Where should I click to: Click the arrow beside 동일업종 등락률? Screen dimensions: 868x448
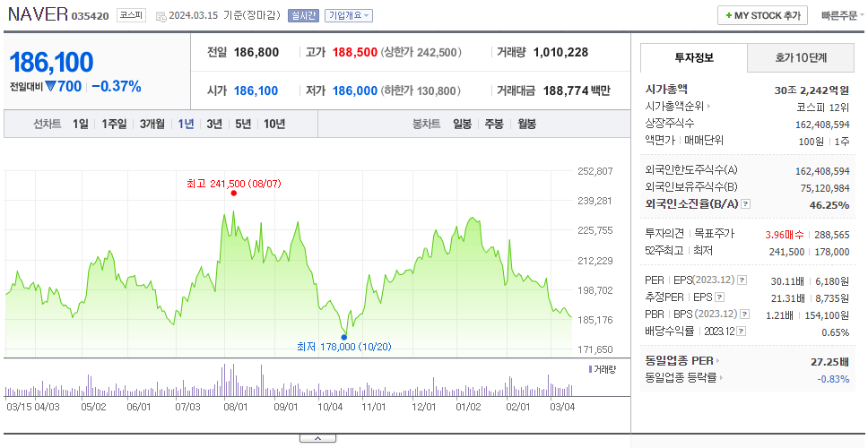click(x=721, y=378)
